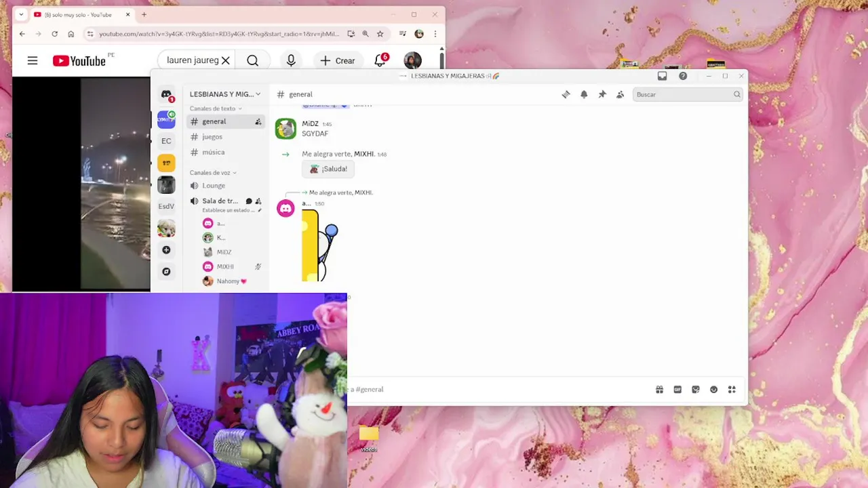Screen dimensions: 868x488
Task: Collapse the Canales de texto category
Action: point(216,108)
